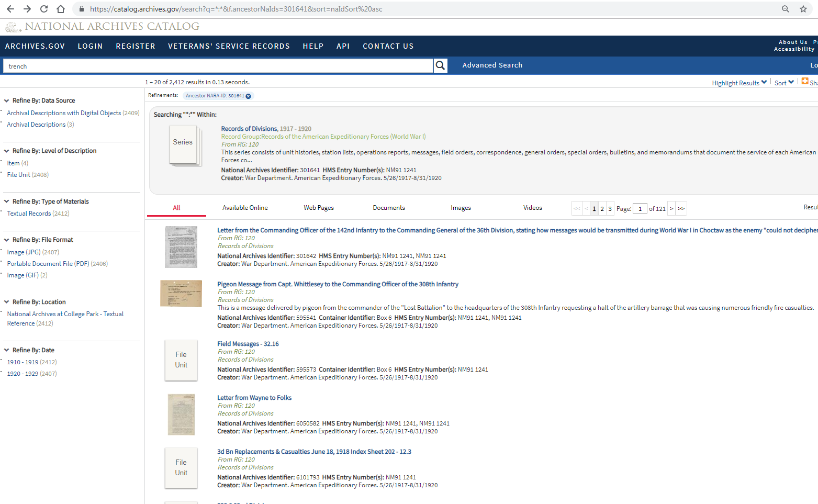
Task: Go to results page 2
Action: point(602,208)
